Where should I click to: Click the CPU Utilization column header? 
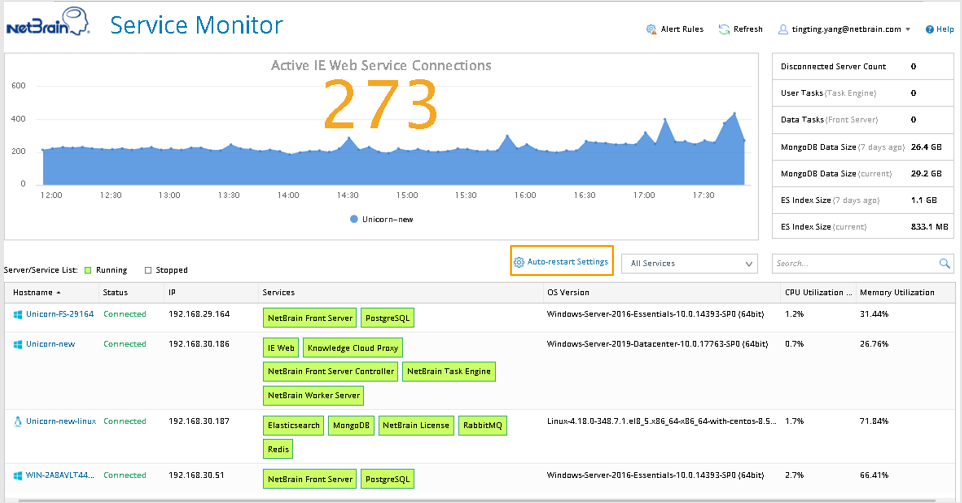(818, 293)
